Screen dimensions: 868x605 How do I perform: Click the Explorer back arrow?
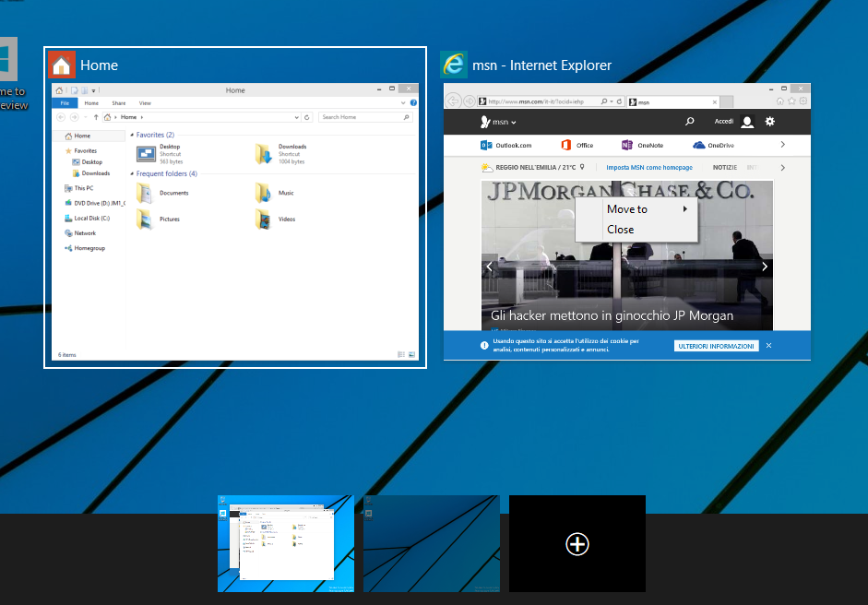pyautogui.click(x=61, y=117)
